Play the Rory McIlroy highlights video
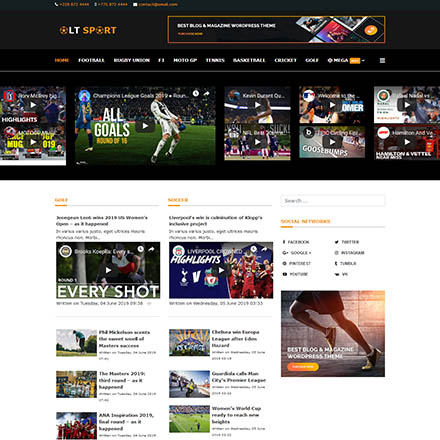 [33, 105]
